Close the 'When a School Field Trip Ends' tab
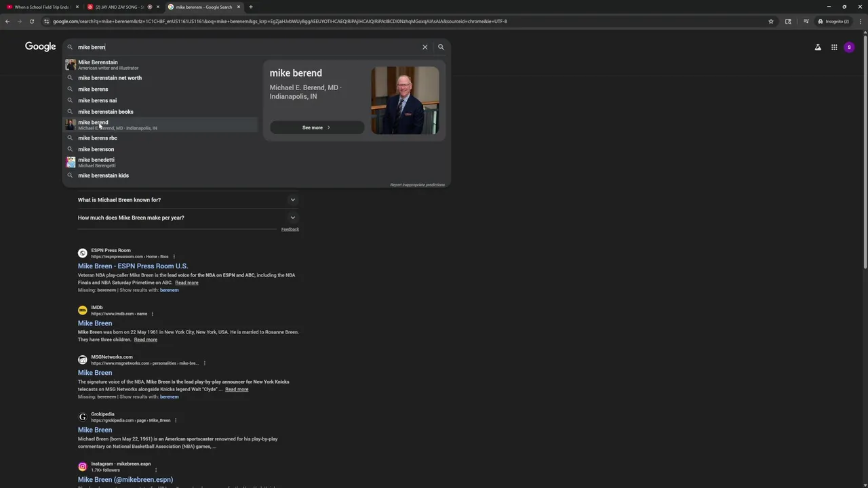Screen dimensions: 868x488 (77, 7)
